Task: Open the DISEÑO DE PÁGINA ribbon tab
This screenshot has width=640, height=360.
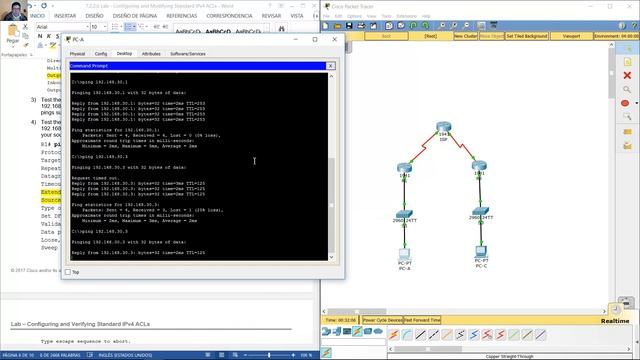Action: 135,16
